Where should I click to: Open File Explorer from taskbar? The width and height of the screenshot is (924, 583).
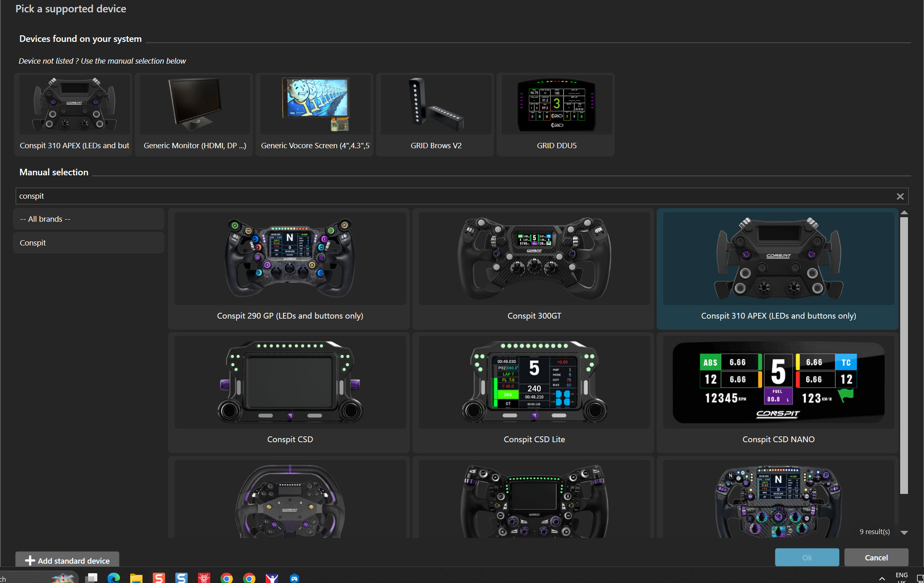tap(136, 578)
